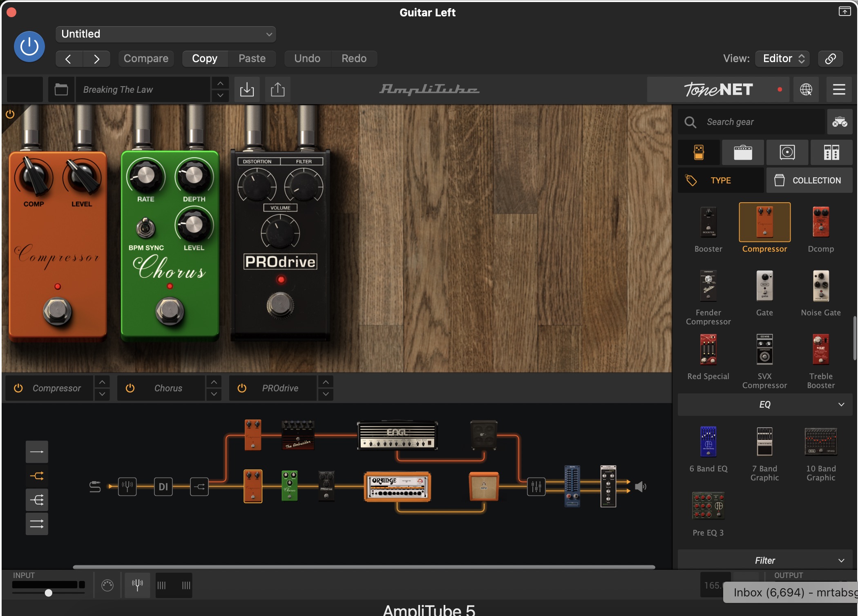Open the Untitled preset dropdown
Viewport: 858px width, 616px height.
(x=166, y=34)
